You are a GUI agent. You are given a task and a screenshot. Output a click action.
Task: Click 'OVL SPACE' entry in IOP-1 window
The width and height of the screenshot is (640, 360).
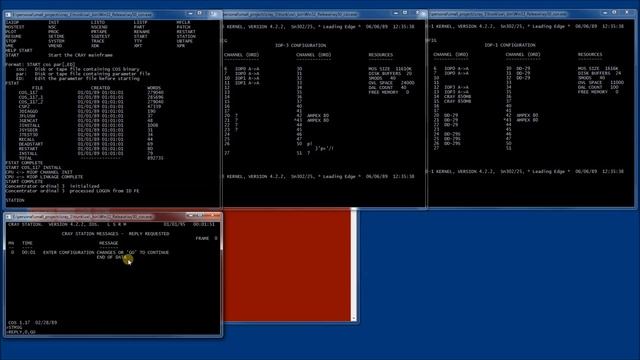(601, 82)
